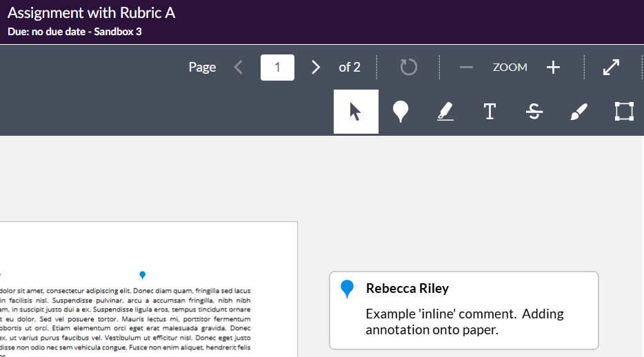Zoom out using the minus button
Viewport: 644px width, 357px height.
[x=466, y=67]
